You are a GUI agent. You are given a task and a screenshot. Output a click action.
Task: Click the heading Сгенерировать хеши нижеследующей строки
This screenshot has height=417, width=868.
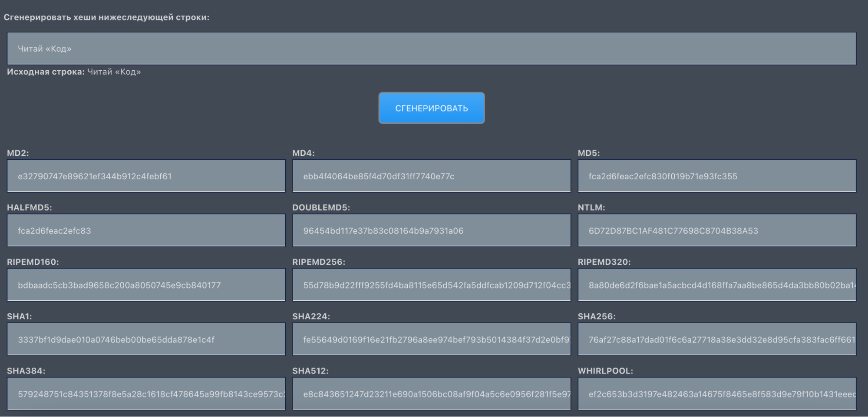coord(106,17)
